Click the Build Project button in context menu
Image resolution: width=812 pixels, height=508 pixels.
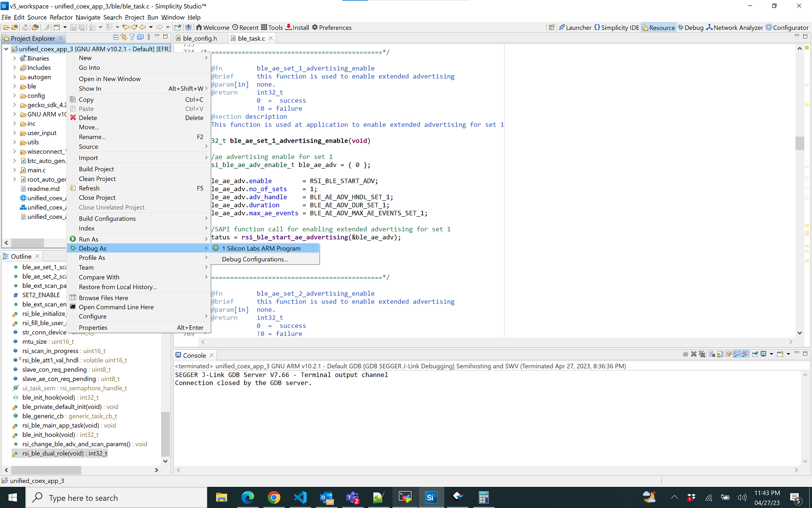point(96,168)
